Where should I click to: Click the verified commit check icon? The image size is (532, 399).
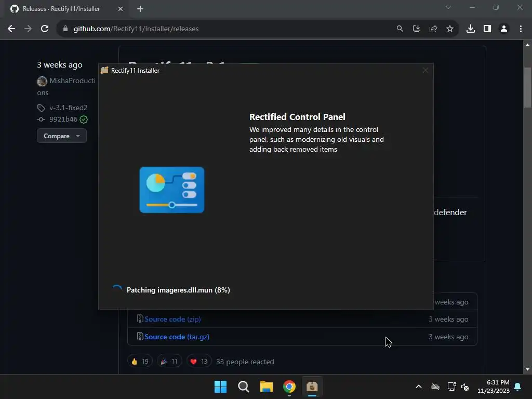click(84, 119)
